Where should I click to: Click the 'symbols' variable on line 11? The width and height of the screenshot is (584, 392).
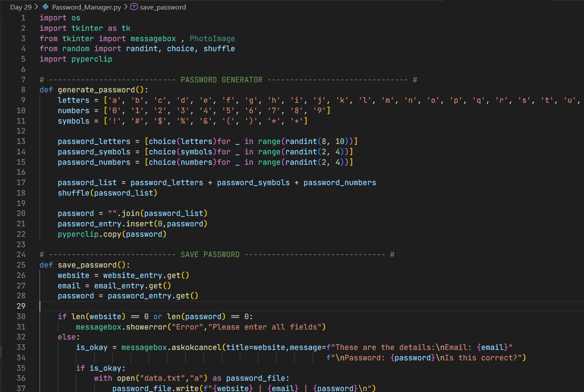point(74,121)
